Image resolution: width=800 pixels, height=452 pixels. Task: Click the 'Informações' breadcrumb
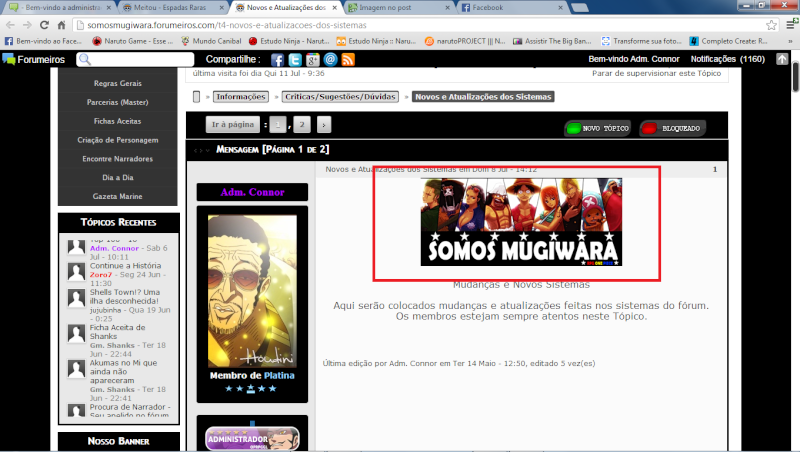(240, 96)
